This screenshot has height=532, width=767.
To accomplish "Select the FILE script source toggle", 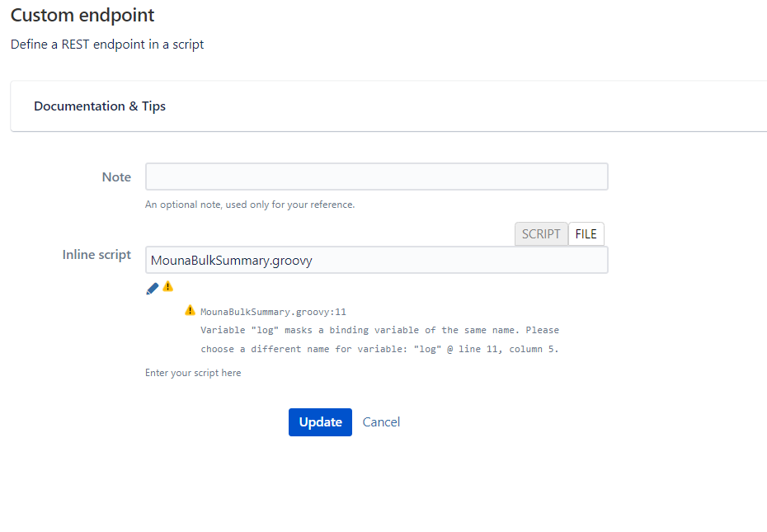I will coord(586,234).
